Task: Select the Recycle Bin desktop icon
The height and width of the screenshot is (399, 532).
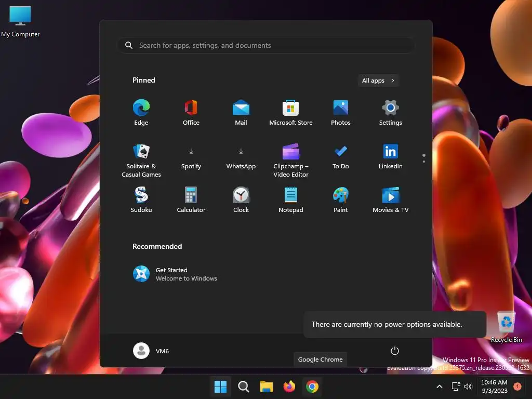Action: [x=506, y=327]
